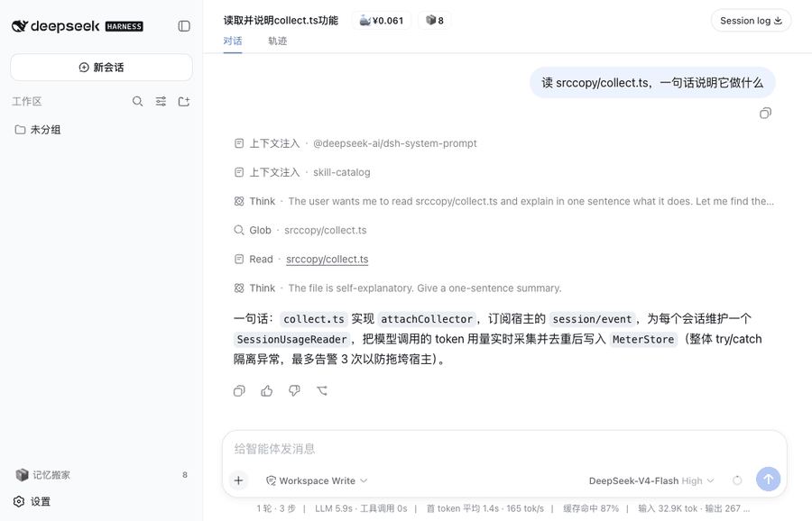Focus the 给智能体发消息 message input
Image resolution: width=812 pixels, height=521 pixels.
[x=504, y=449]
